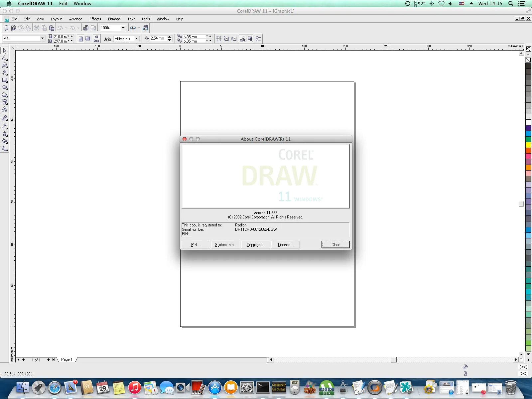
Task: Click the PIN... button
Action: pyautogui.click(x=196, y=245)
